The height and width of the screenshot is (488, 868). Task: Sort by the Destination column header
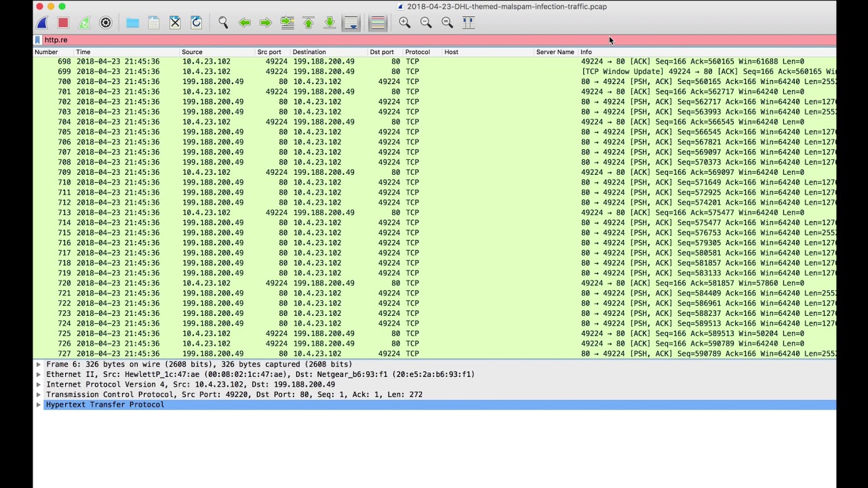pyautogui.click(x=330, y=52)
